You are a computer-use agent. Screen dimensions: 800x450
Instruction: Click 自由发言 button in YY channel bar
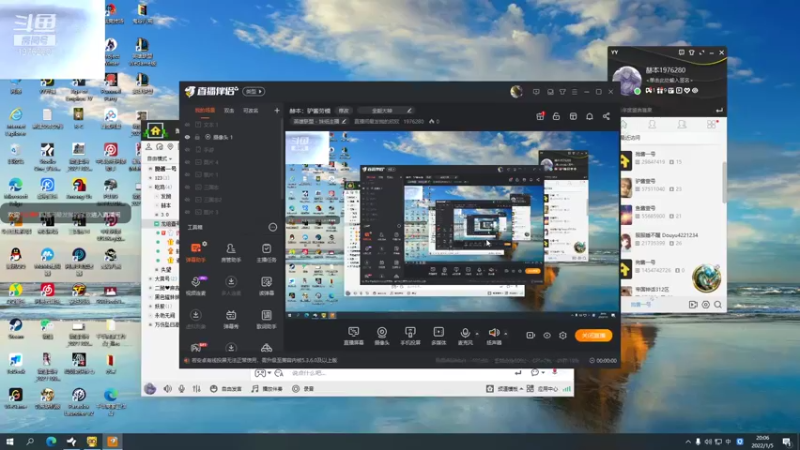point(226,389)
